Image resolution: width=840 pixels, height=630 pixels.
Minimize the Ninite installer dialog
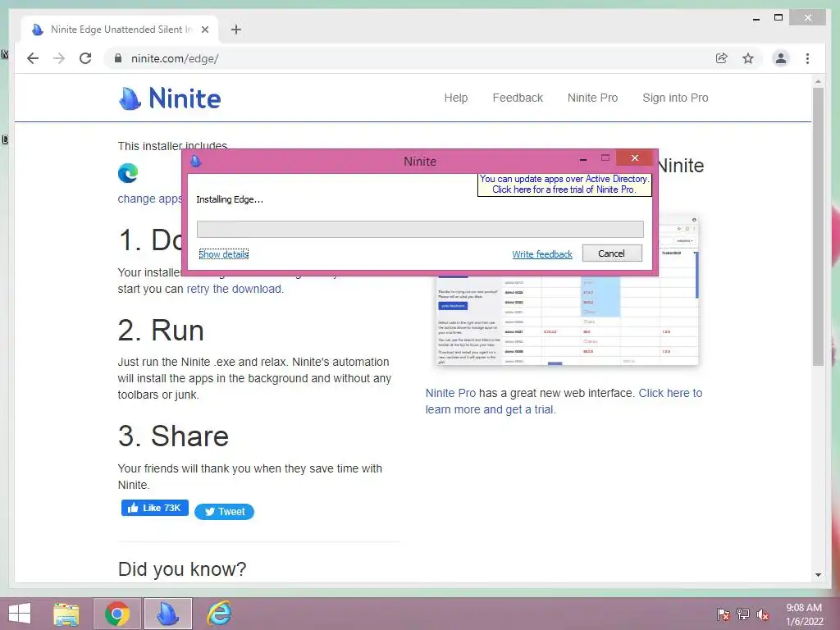583,159
